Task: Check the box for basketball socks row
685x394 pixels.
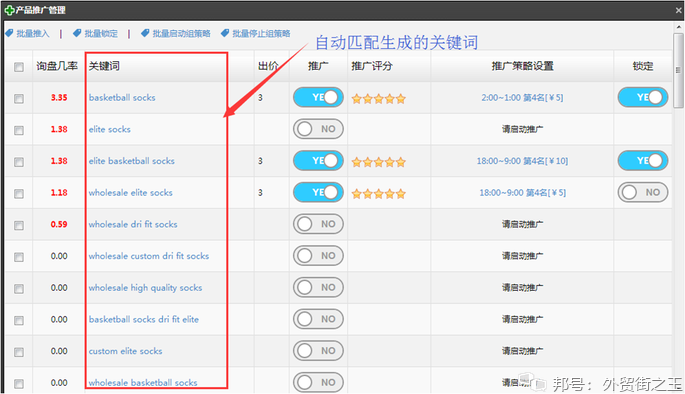Action: tap(19, 99)
